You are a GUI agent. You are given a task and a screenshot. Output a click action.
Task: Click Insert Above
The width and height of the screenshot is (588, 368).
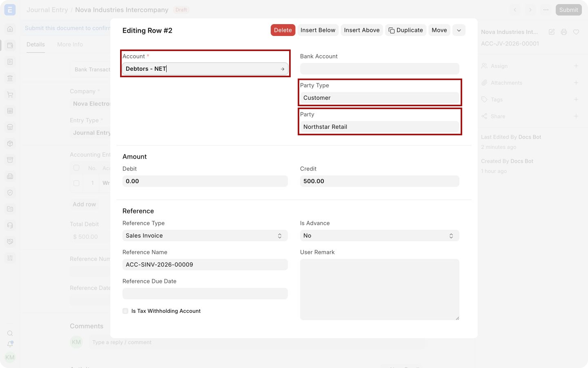coord(362,30)
